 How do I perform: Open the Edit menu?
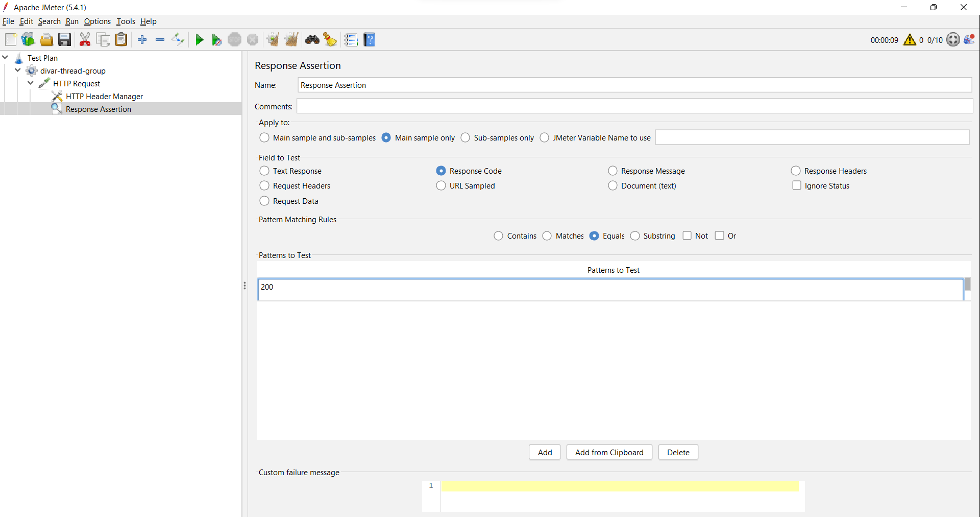click(26, 21)
